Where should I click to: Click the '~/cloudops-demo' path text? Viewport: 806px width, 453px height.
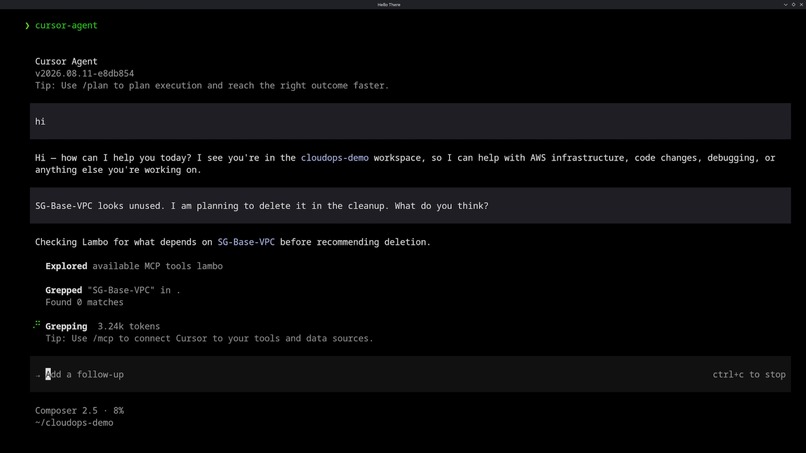pyautogui.click(x=74, y=423)
